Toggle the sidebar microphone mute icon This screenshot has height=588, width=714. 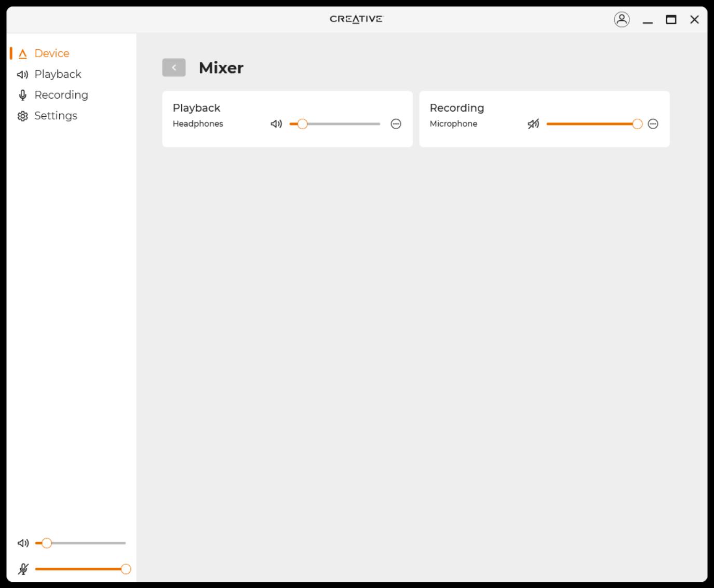point(23,569)
